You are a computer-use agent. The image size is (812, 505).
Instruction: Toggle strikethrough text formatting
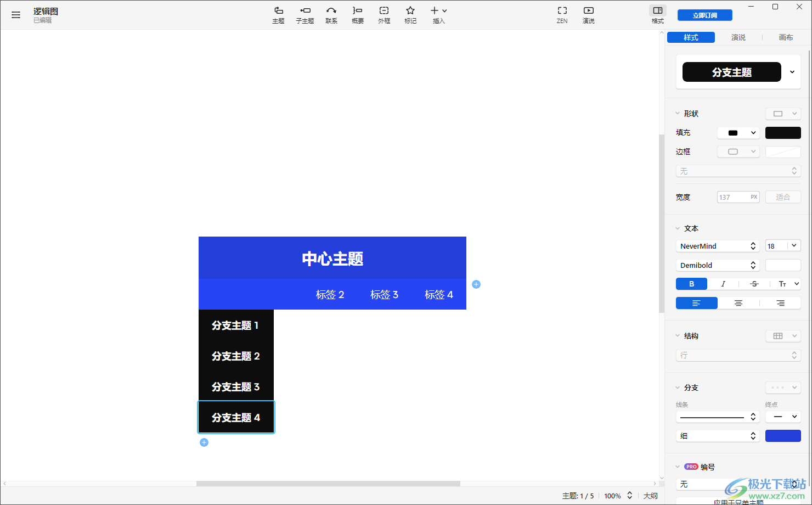pyautogui.click(x=754, y=284)
